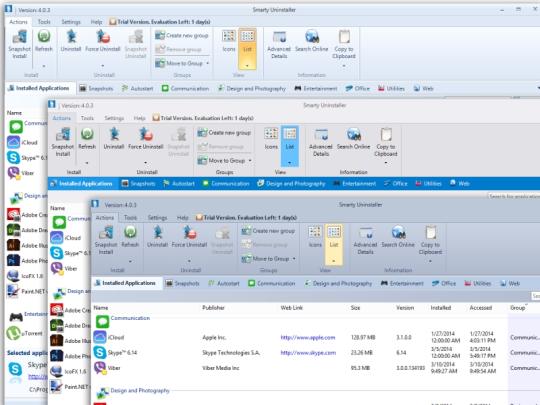
Task: Click Uninstall icon in back window
Action: 71,41
